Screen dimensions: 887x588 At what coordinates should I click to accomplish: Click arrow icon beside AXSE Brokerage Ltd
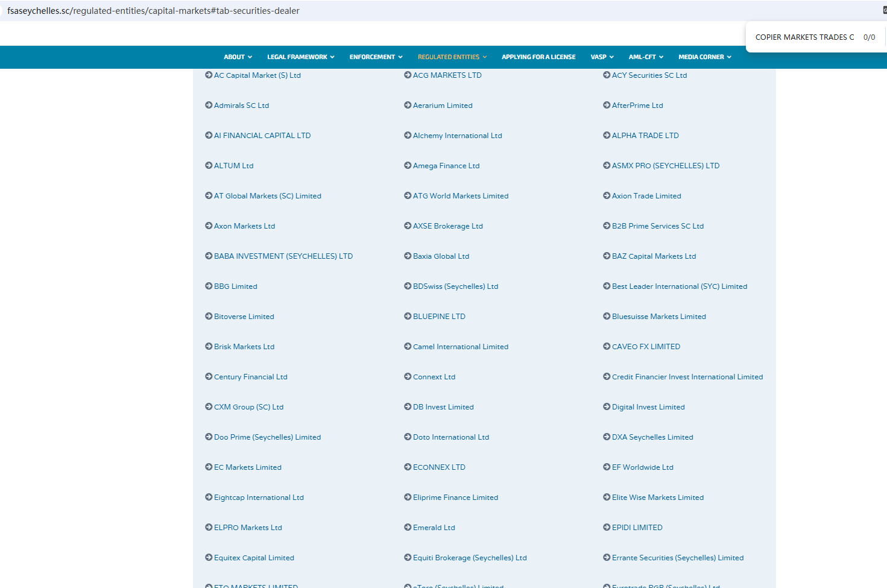tap(408, 226)
